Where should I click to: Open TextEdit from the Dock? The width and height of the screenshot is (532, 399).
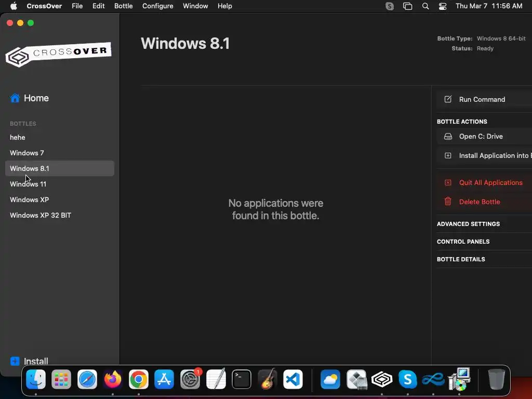pyautogui.click(x=216, y=379)
